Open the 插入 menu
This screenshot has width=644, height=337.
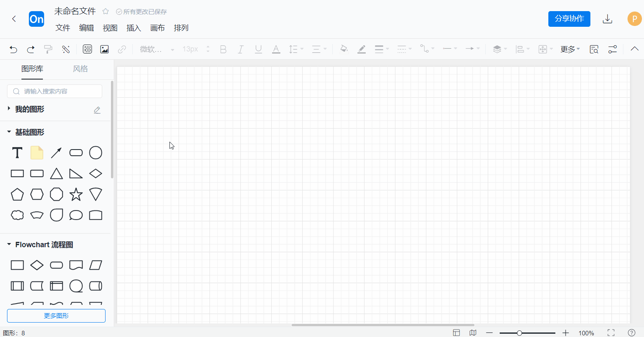click(x=134, y=28)
